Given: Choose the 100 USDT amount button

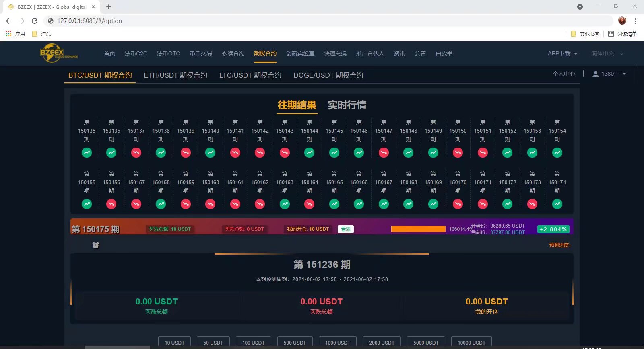Looking at the screenshot, I should click(253, 342).
